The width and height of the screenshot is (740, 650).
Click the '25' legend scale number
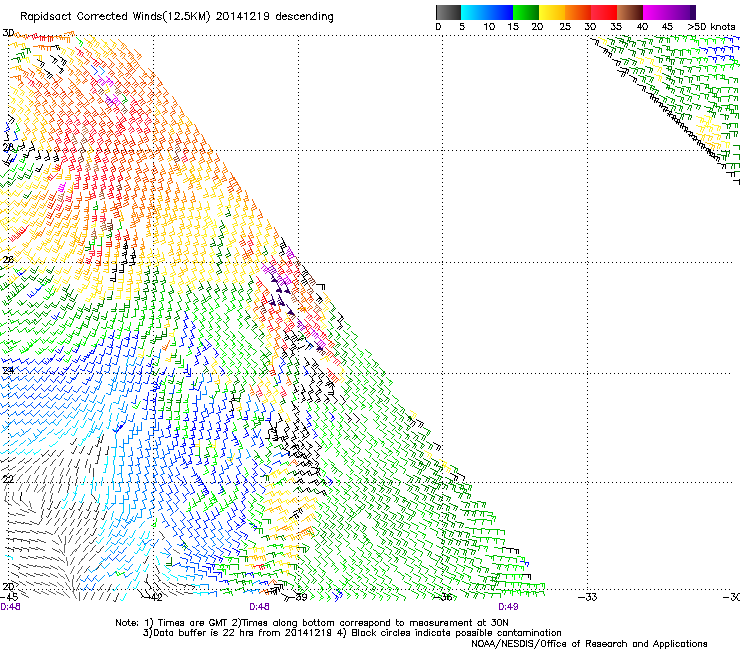point(564,26)
